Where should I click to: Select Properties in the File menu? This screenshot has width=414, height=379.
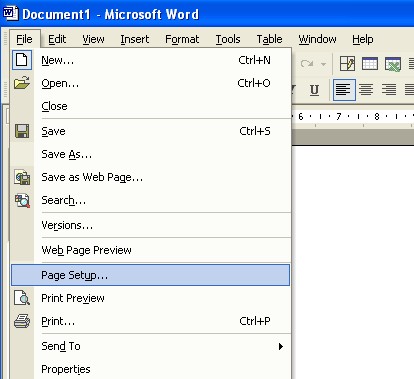tap(150, 369)
